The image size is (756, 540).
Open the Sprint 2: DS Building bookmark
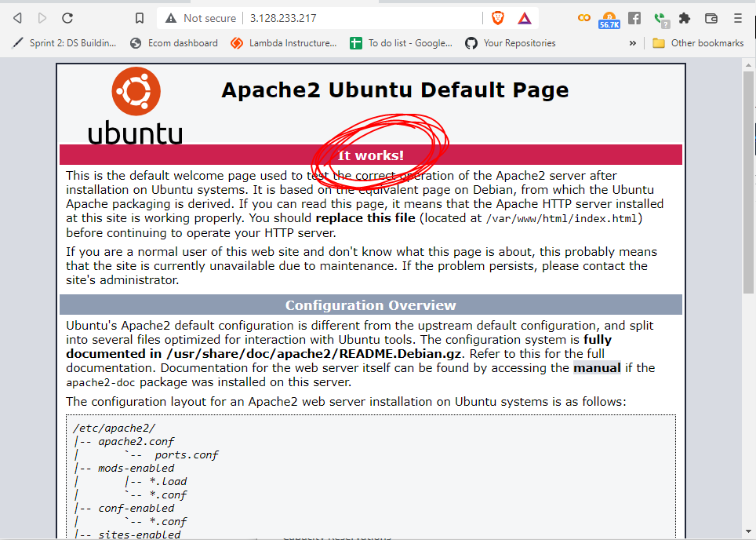64,43
